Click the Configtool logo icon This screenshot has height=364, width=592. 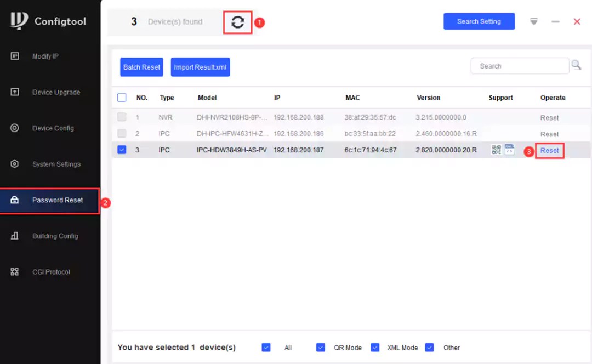(x=19, y=21)
